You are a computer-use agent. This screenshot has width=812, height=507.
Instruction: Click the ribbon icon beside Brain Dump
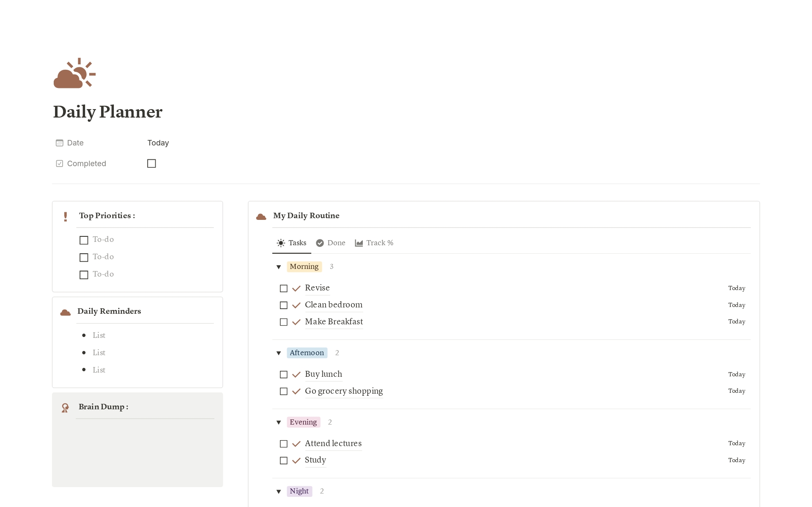[x=65, y=407]
